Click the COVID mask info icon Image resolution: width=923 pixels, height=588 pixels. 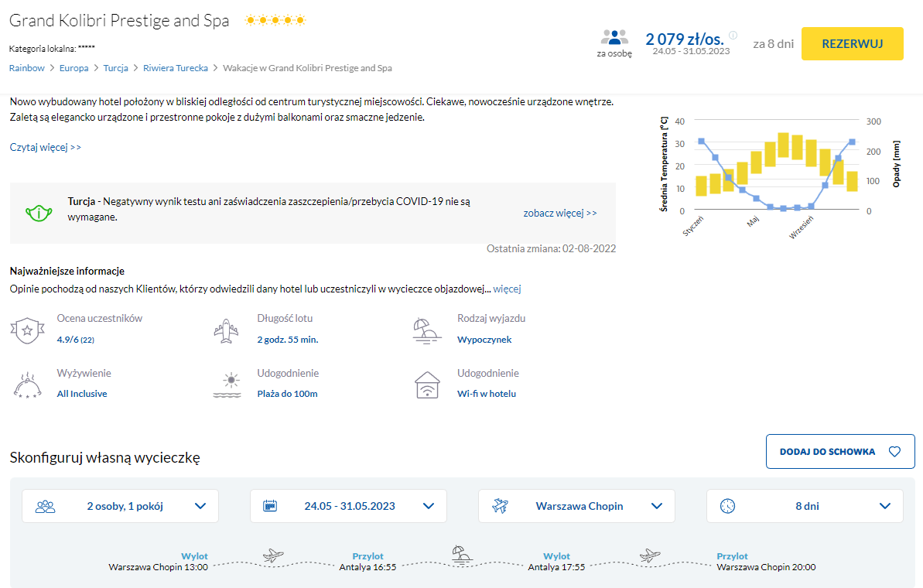pyautogui.click(x=38, y=212)
